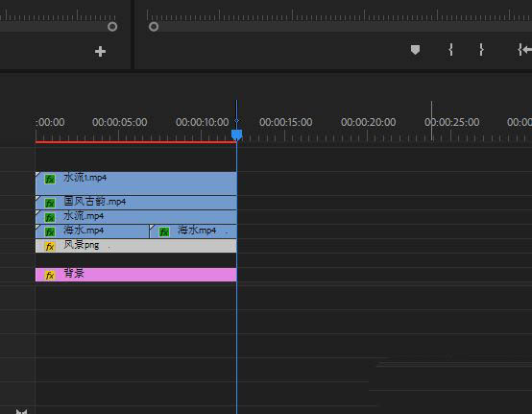Screen dimensions: 532x414
Task: Click the 00:00:05:00 mark on the ruler
Action: (120, 122)
